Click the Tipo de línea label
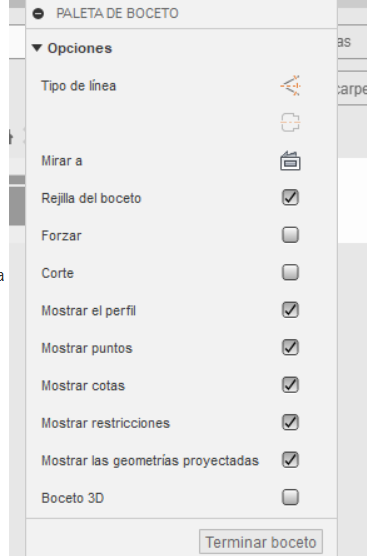The image size is (367, 558). click(79, 86)
